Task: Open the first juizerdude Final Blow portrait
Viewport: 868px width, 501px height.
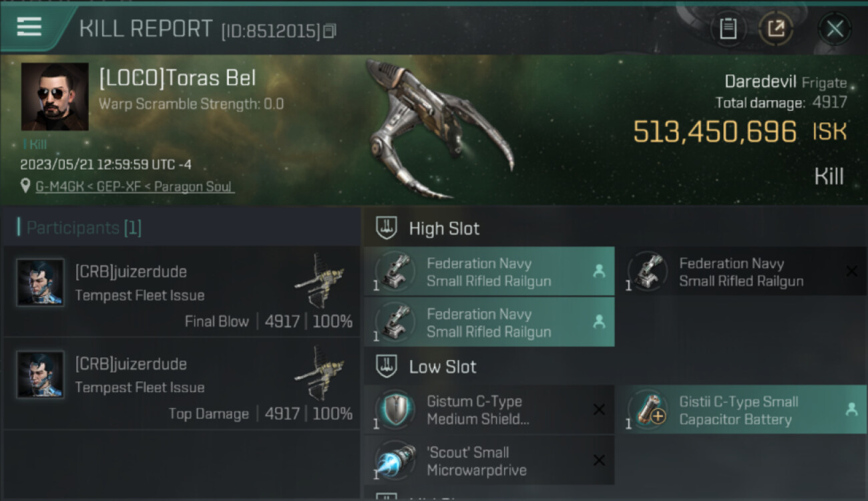Action: coord(41,283)
